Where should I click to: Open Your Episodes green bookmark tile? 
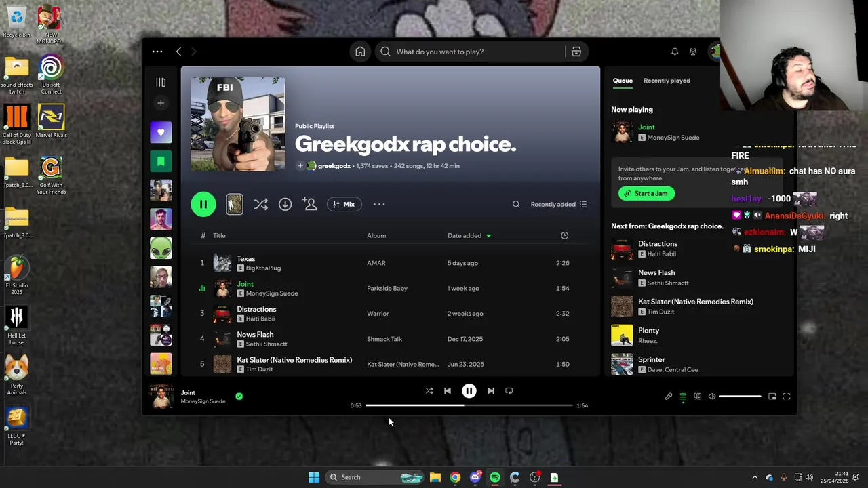(161, 161)
